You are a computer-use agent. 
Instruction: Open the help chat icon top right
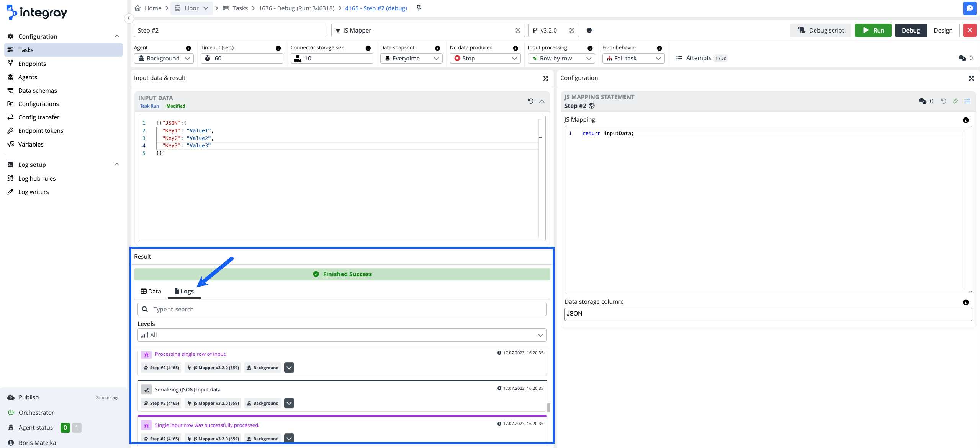[969, 8]
